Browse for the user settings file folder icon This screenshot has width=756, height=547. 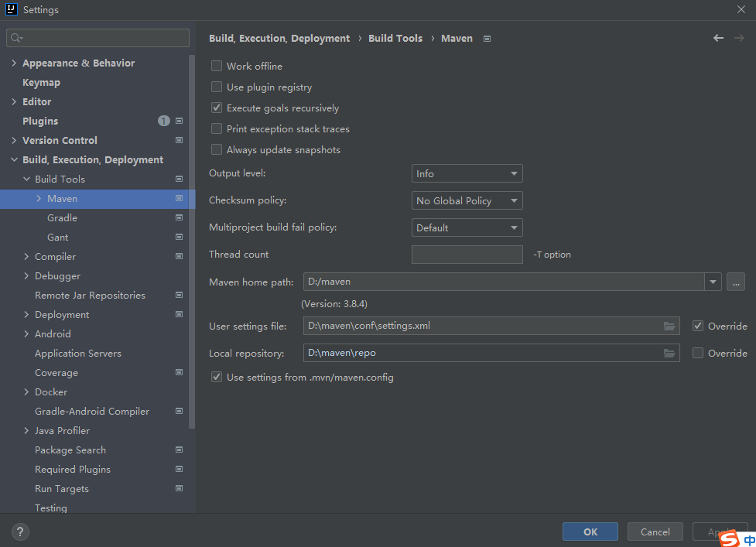669,326
